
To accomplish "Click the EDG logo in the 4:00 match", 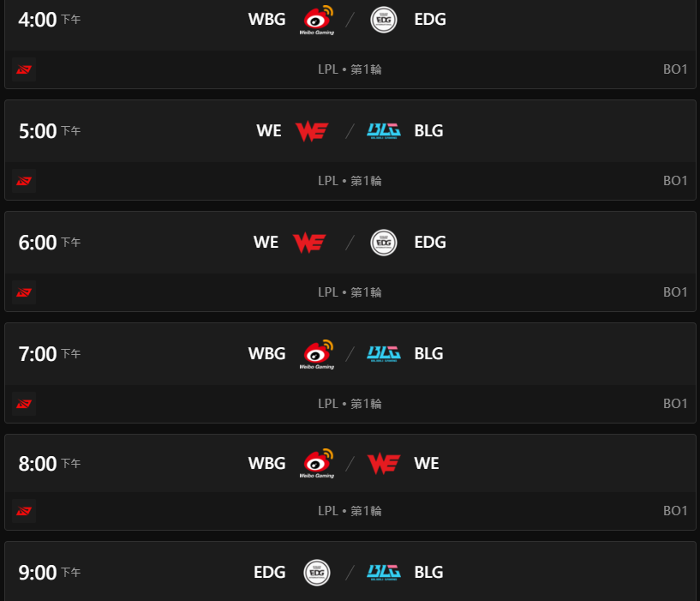I will point(383,19).
